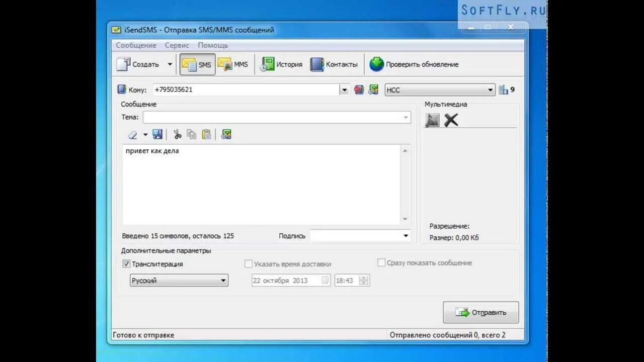Viewport: 644px width, 362px height.
Task: Click the Размер: 0,00 Кб label
Action: tap(454, 238)
